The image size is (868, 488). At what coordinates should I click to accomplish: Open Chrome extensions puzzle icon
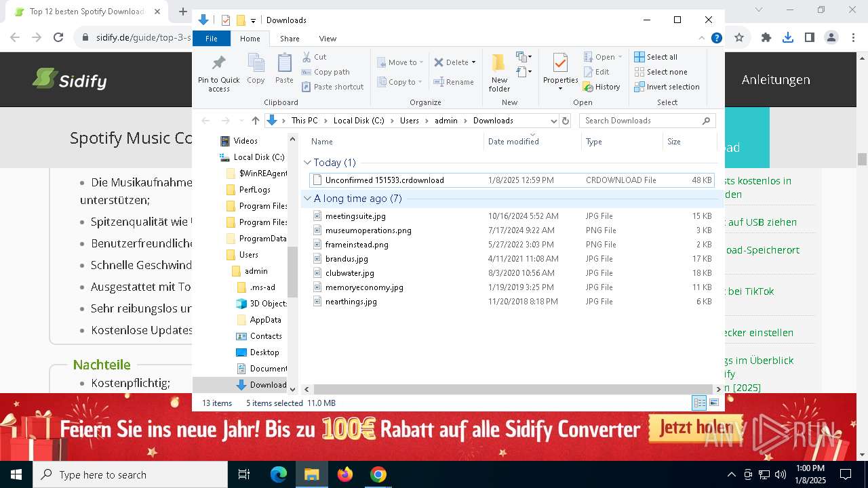click(x=766, y=38)
